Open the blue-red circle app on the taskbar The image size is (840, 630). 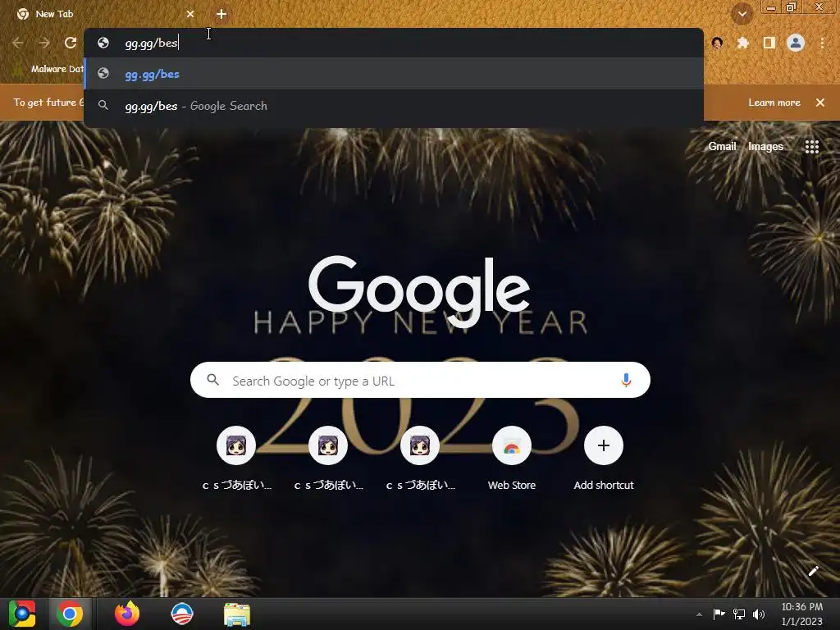click(181, 614)
